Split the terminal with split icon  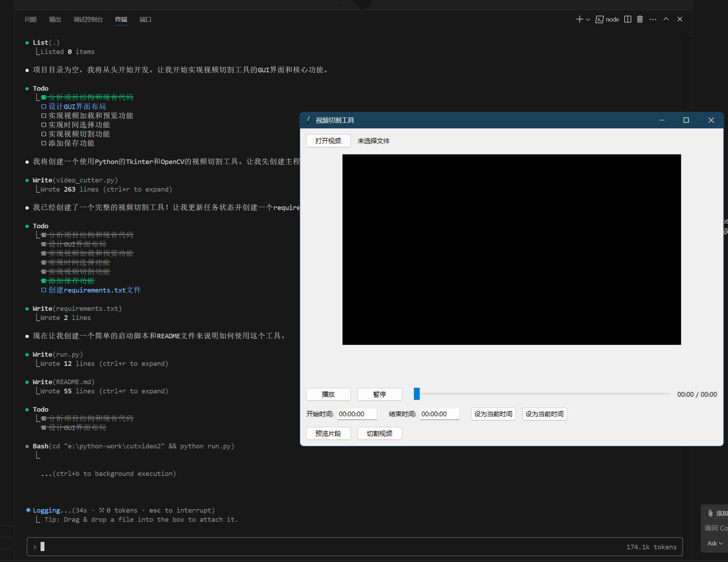point(627,19)
